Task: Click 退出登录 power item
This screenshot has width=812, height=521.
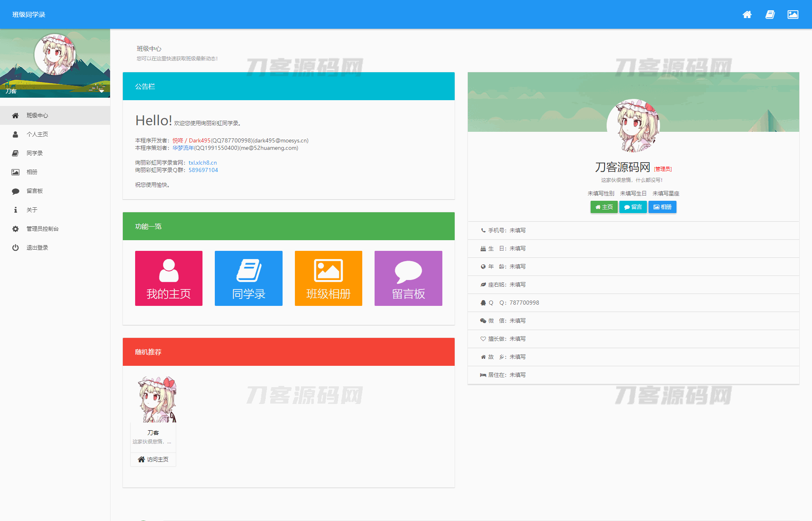Action: click(x=37, y=248)
